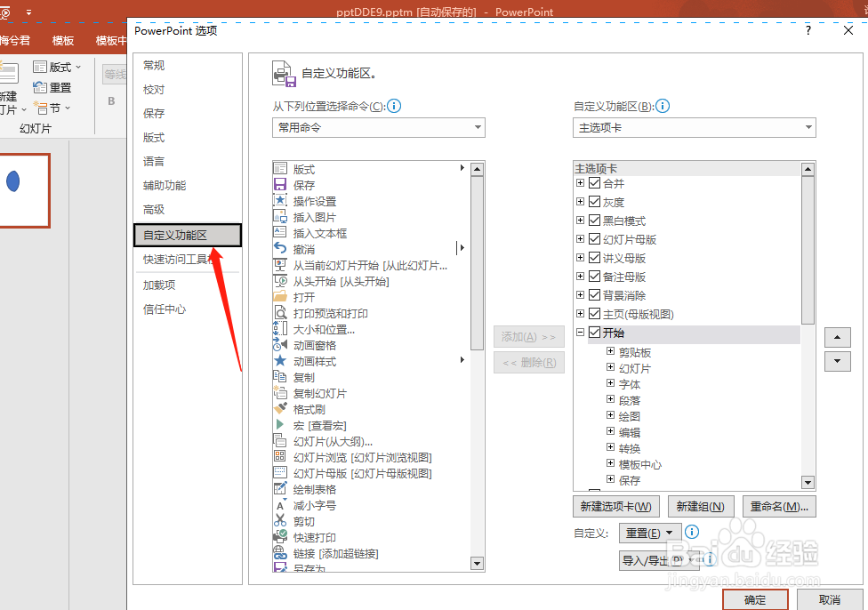Screen dimensions: 868x610
Task: Open the 常规 options category
Action: pos(154,65)
